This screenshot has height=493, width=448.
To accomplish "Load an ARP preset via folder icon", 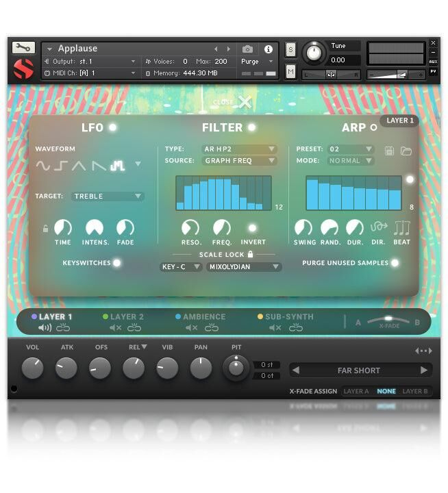I will pyautogui.click(x=406, y=151).
